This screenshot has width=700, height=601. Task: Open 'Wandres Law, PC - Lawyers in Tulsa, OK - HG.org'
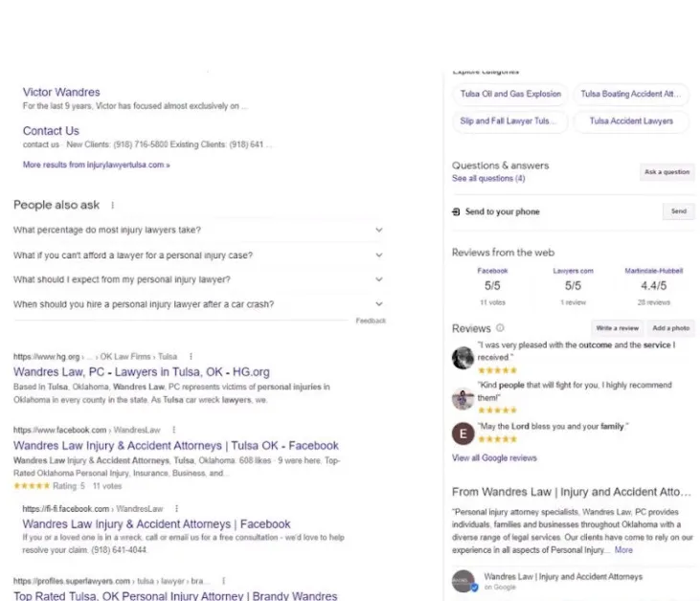tap(142, 371)
